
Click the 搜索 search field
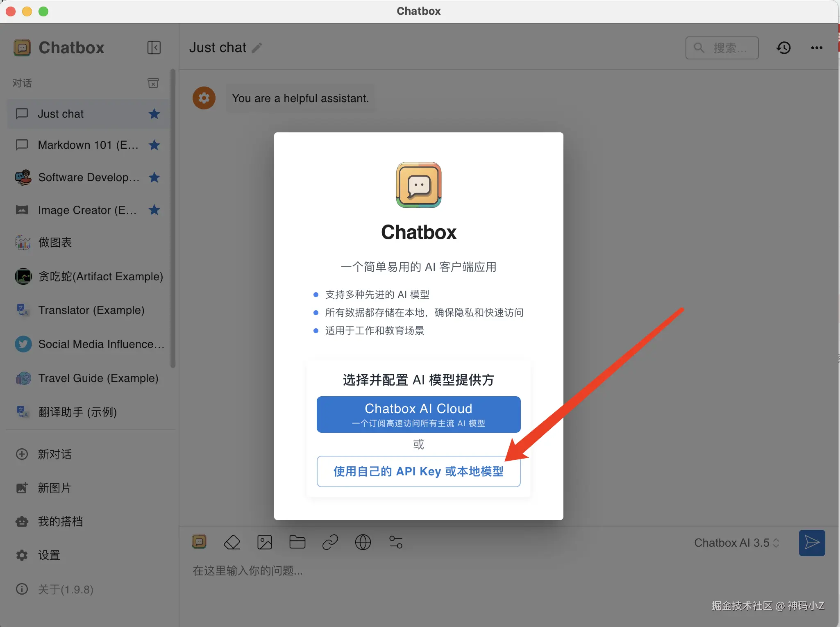tap(722, 48)
